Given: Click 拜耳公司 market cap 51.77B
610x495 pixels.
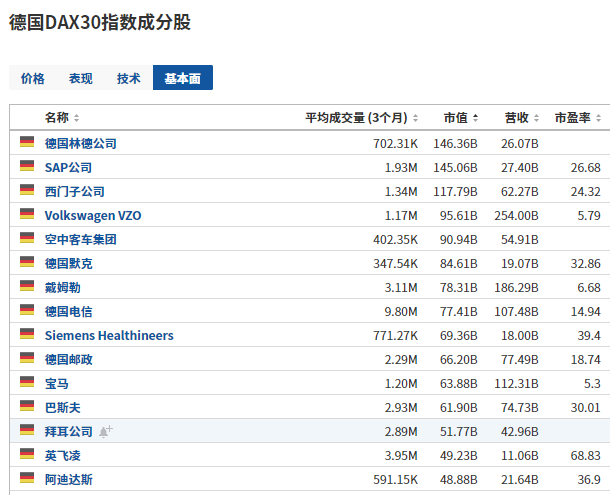Looking at the screenshot, I should pyautogui.click(x=459, y=432).
